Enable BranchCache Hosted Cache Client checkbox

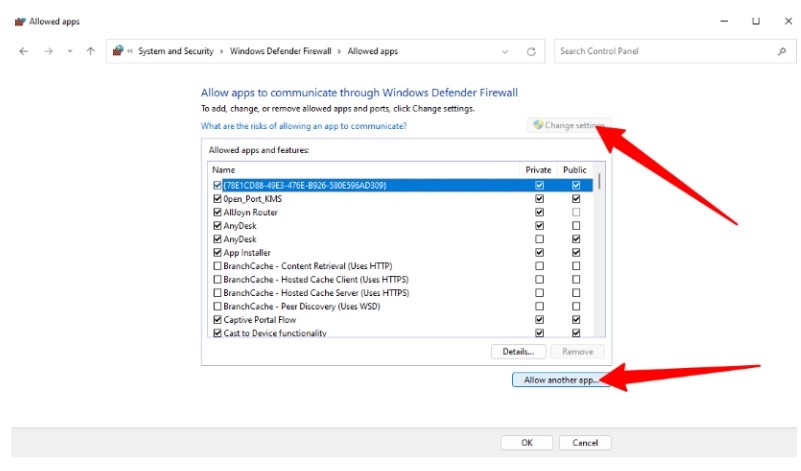pyautogui.click(x=217, y=279)
